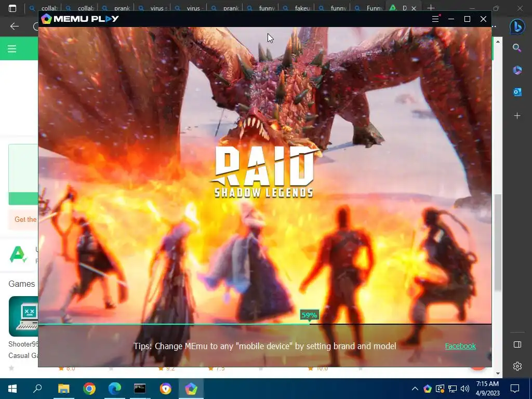Launch Google Chrome from the taskbar

(x=89, y=389)
